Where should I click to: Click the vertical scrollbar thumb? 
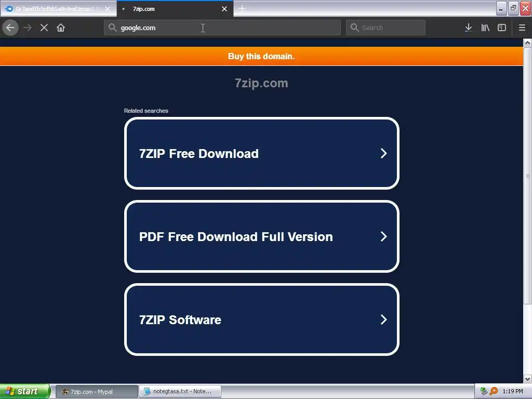pos(527,176)
